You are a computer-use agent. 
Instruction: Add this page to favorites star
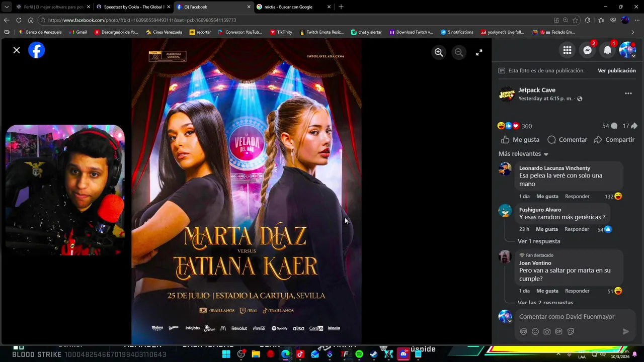[575, 20]
